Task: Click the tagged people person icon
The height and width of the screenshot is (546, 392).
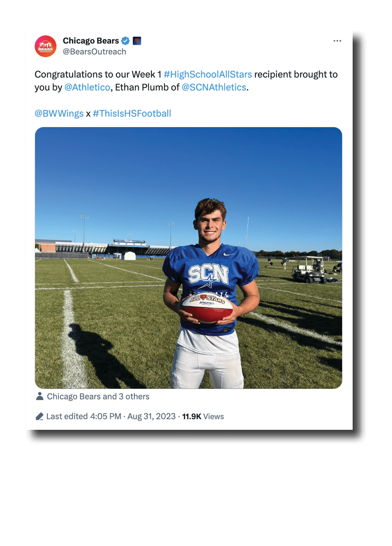Action: (x=40, y=396)
